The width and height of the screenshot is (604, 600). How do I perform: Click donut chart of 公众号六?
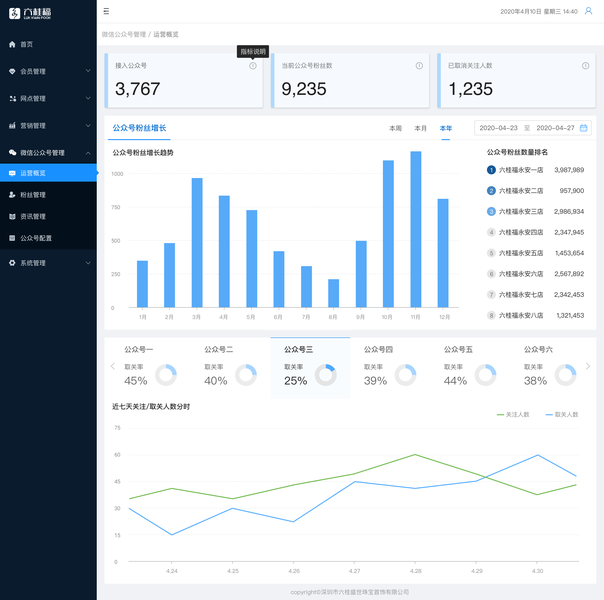(x=565, y=375)
